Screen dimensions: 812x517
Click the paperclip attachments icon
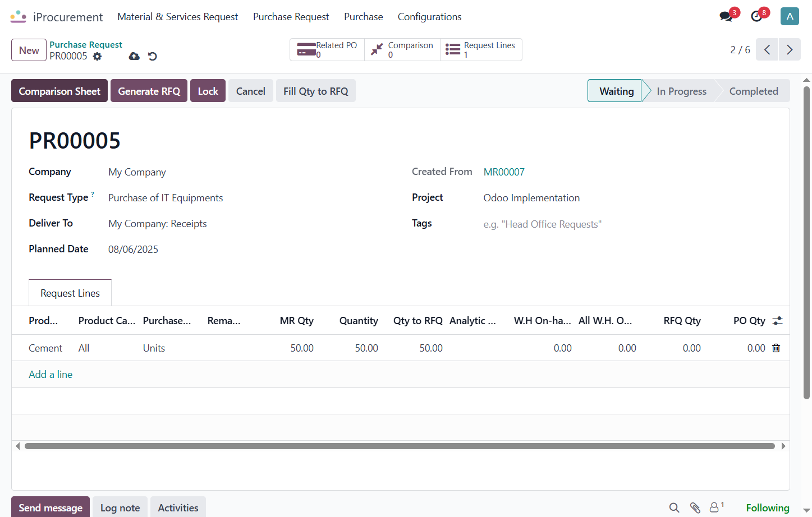click(x=695, y=507)
